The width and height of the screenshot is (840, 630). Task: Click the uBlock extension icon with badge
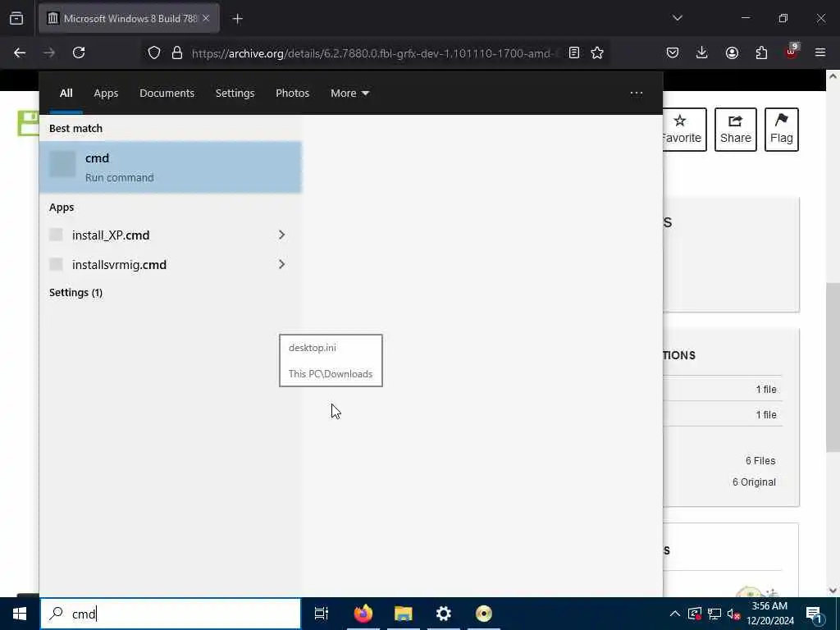(792, 52)
